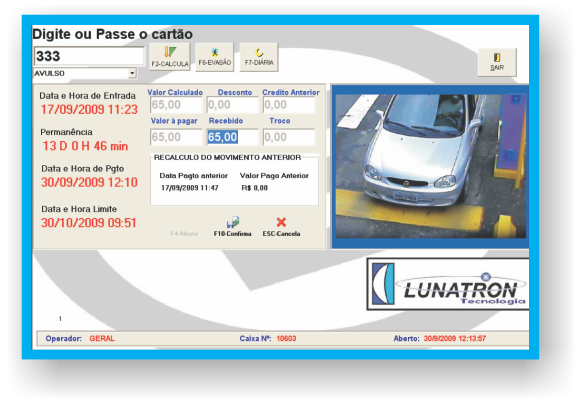576x400 pixels.
Task: Click the vehicle camera image
Action: pyautogui.click(x=431, y=166)
